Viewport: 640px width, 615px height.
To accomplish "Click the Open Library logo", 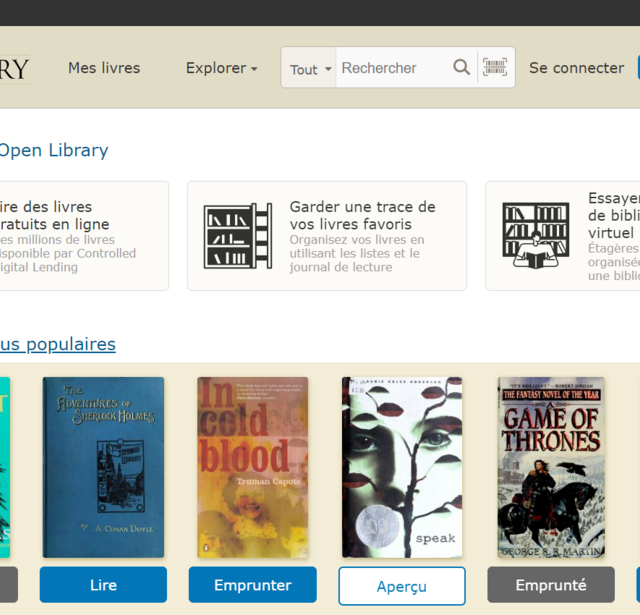I will [x=15, y=69].
